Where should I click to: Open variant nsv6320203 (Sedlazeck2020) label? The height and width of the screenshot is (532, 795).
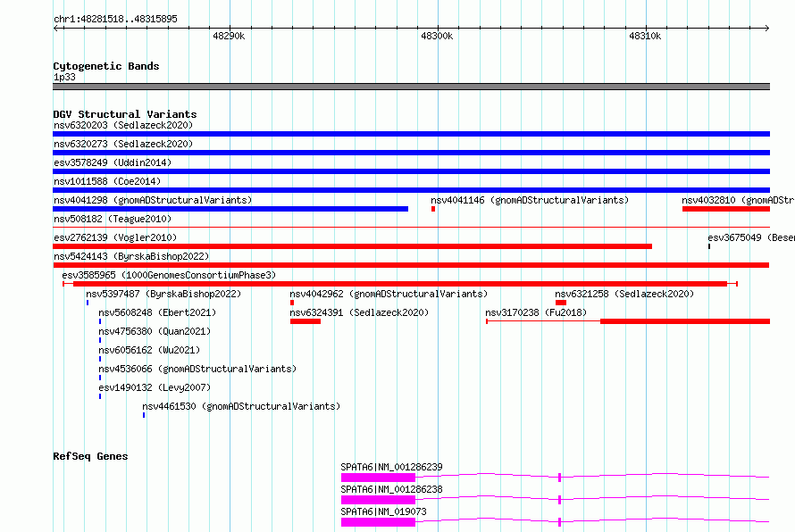[x=123, y=125]
